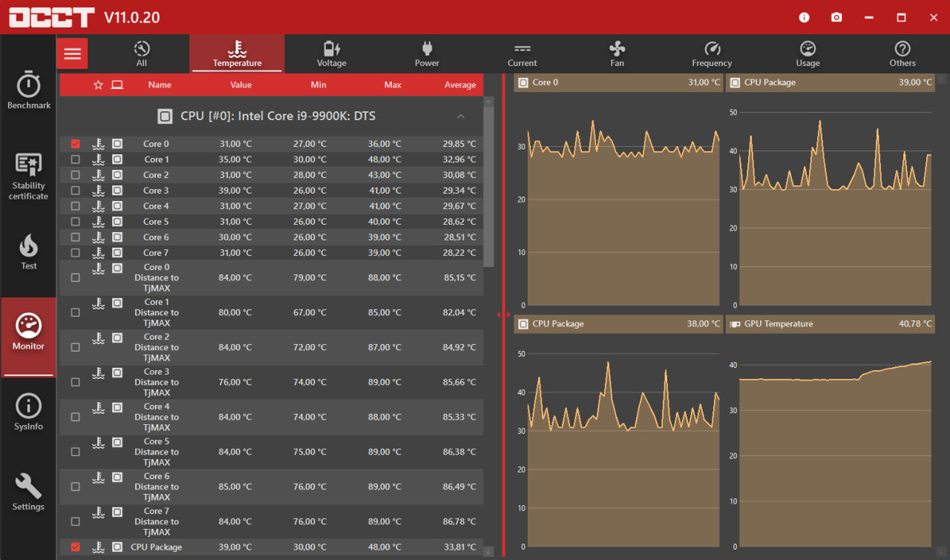Switch to the Frequency tab

coord(712,53)
